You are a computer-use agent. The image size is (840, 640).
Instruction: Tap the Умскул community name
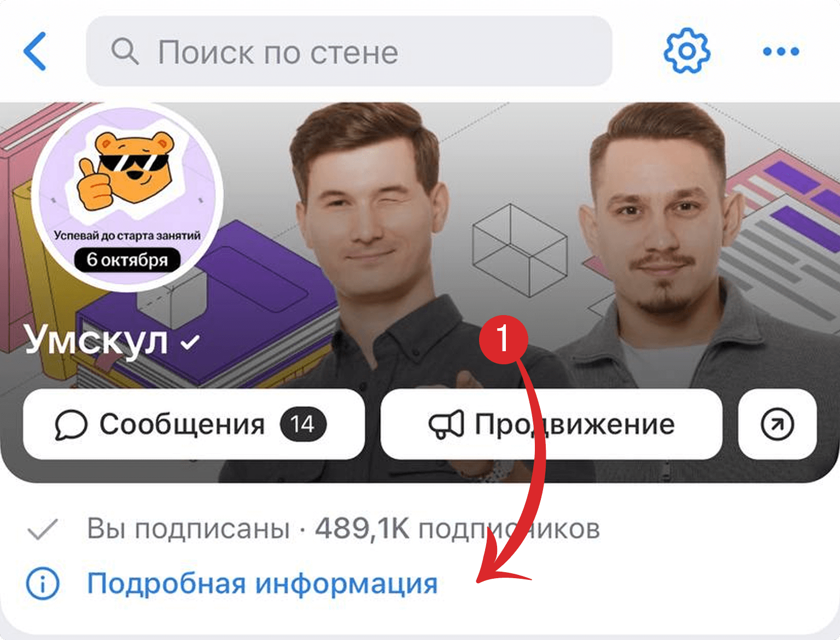pos(96,341)
